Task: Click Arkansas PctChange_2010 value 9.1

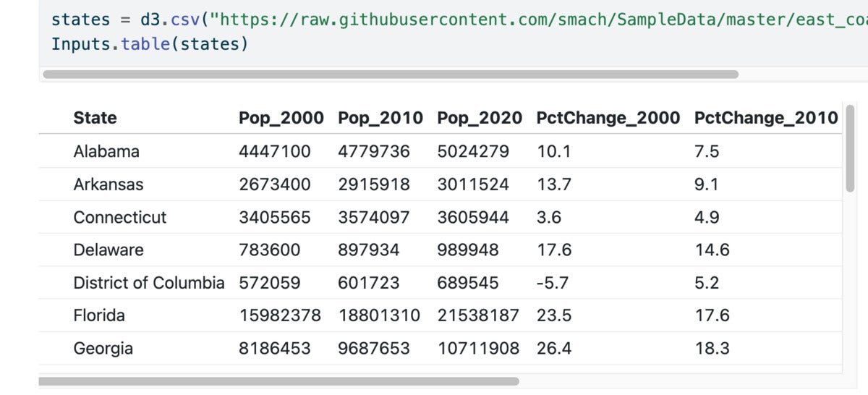Action: tap(707, 184)
